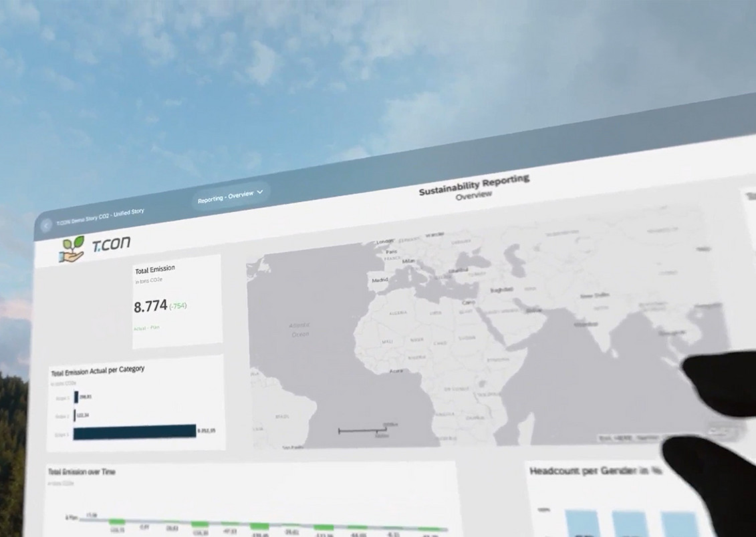This screenshot has height=537, width=756.
Task: Click the Total Emission over Time title
Action: 82,472
